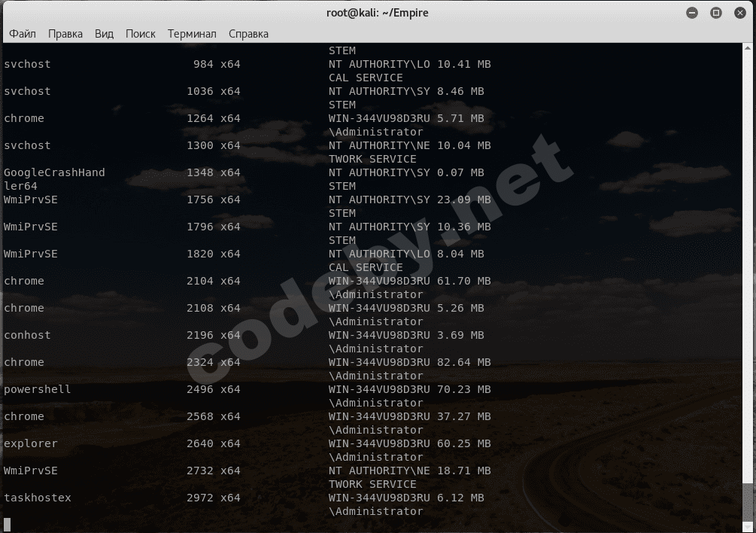Click PID 2496 of powershell

click(x=199, y=389)
